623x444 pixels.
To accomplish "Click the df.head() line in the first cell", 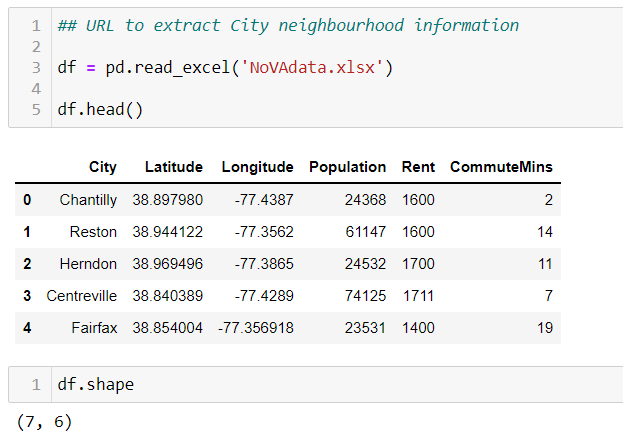I will 100,109.
